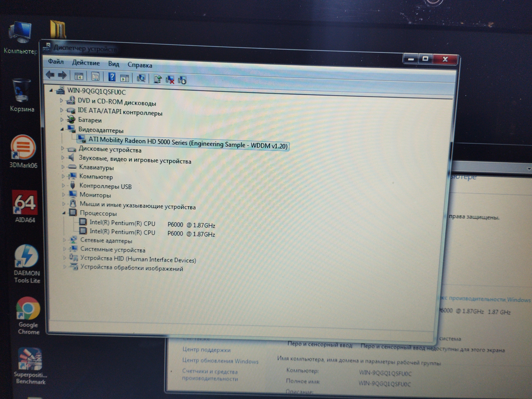Expand Звуковые, видео и игровые устройства
532x399 pixels.
[63, 157]
